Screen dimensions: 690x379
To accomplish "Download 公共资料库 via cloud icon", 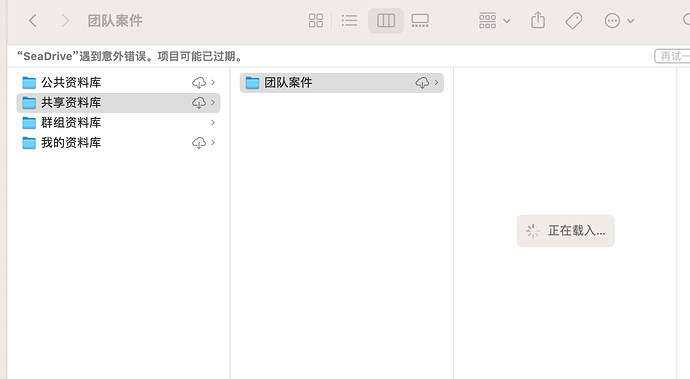I will pos(199,82).
